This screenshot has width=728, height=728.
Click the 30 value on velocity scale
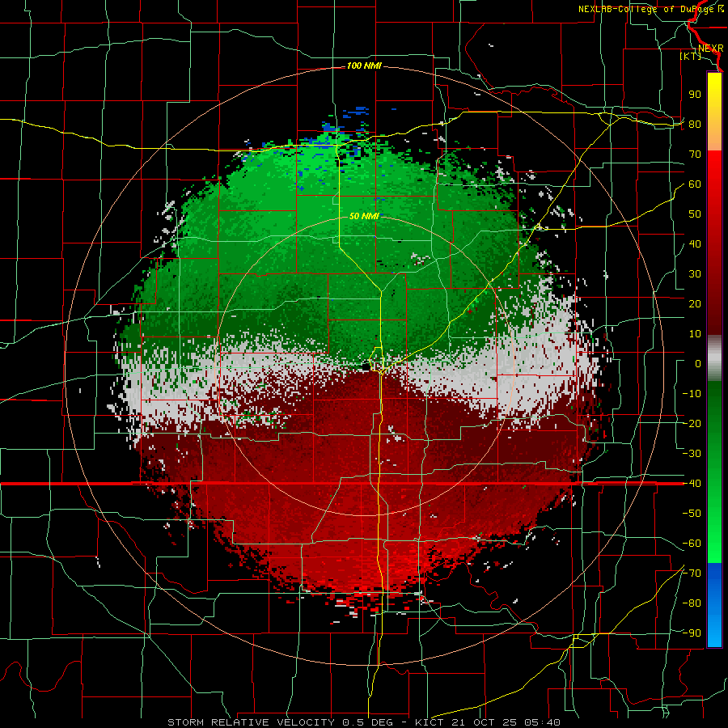click(x=695, y=274)
